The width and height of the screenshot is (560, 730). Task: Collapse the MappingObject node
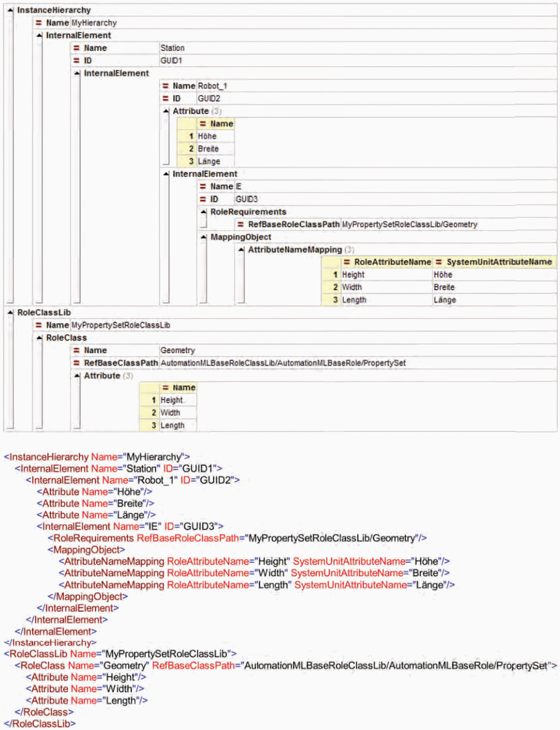pos(203,237)
